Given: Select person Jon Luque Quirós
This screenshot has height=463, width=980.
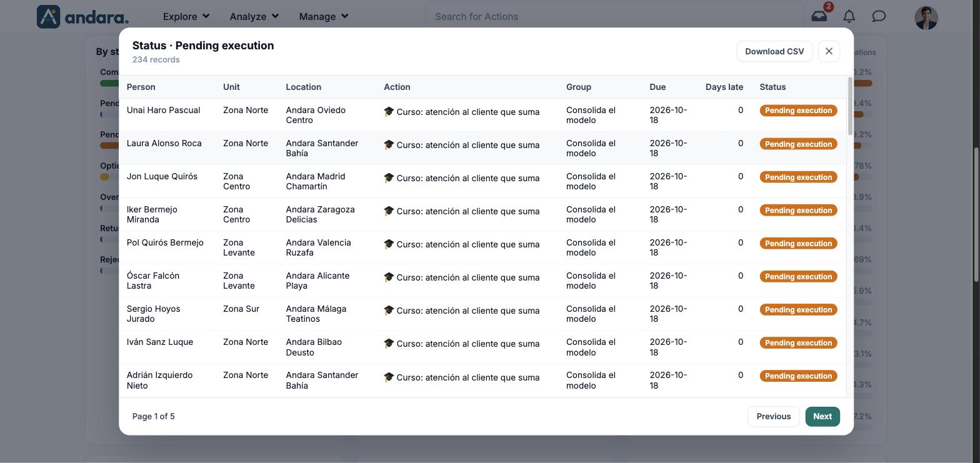Looking at the screenshot, I should pos(162,176).
